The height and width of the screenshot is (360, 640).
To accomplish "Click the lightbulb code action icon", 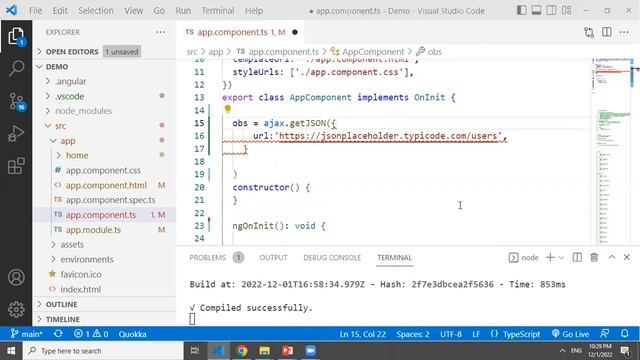I will (x=228, y=109).
